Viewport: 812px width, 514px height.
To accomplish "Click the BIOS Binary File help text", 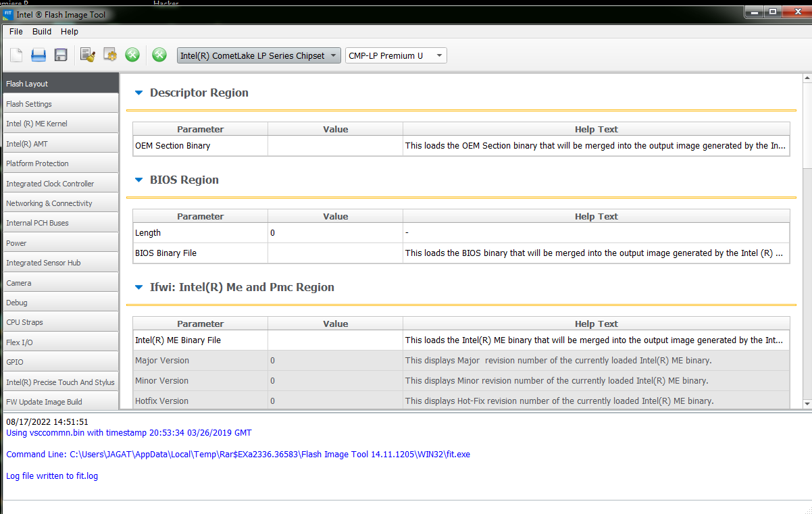I will click(x=594, y=253).
